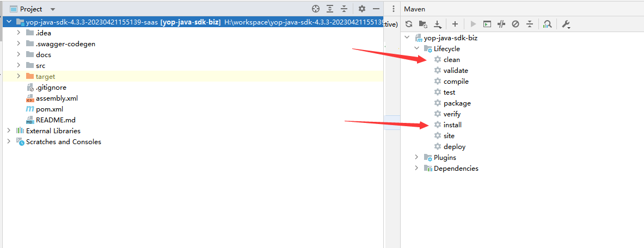
Task: Click the Execute Maven Goal icon
Action: (x=487, y=24)
